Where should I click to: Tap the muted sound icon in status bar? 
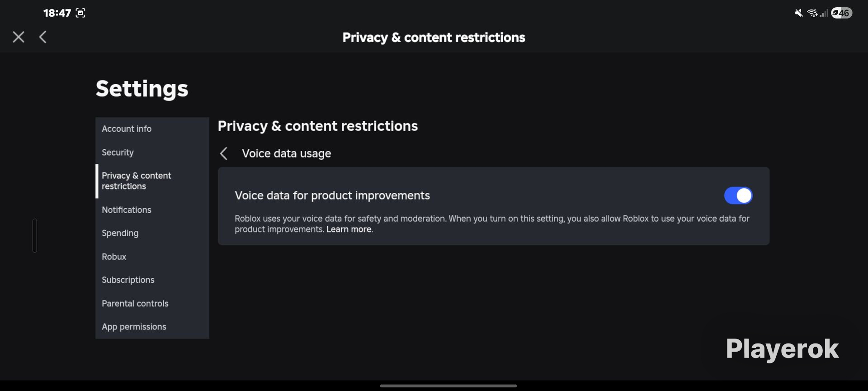point(799,13)
